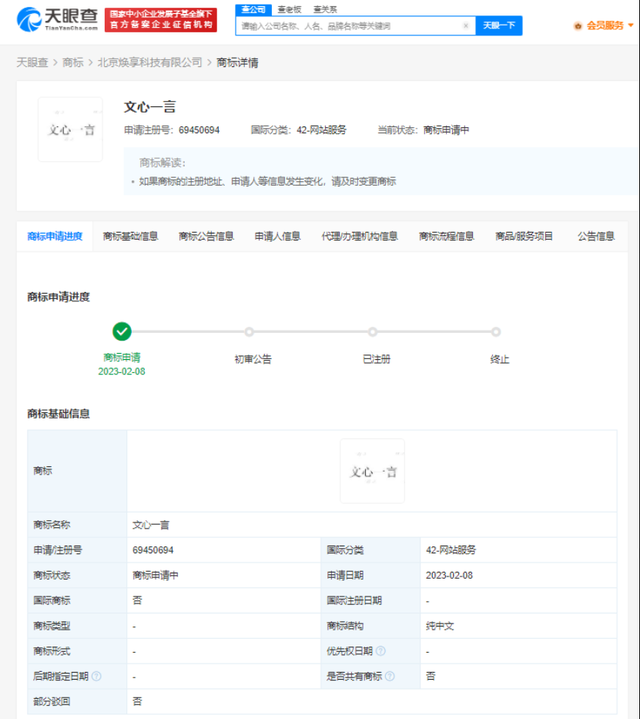Switch to 申请人信息 tab
The width and height of the screenshot is (640, 719).
277,236
